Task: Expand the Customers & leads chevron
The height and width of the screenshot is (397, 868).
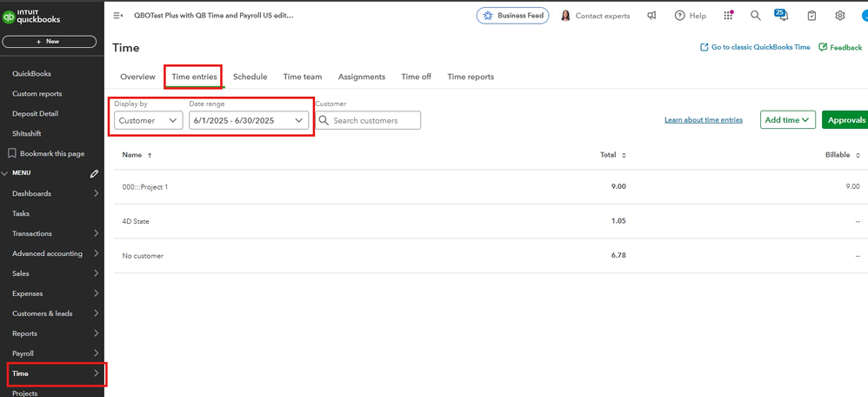Action: 97,313
